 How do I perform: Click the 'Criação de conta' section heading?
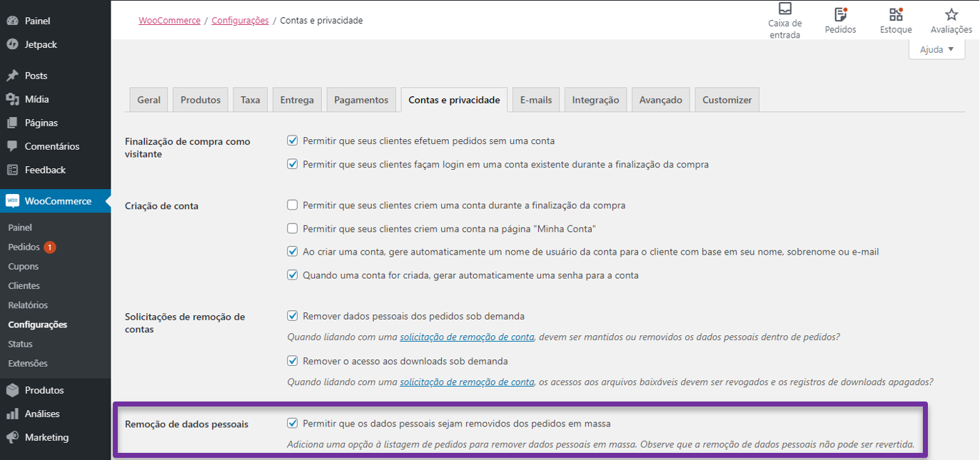click(162, 205)
